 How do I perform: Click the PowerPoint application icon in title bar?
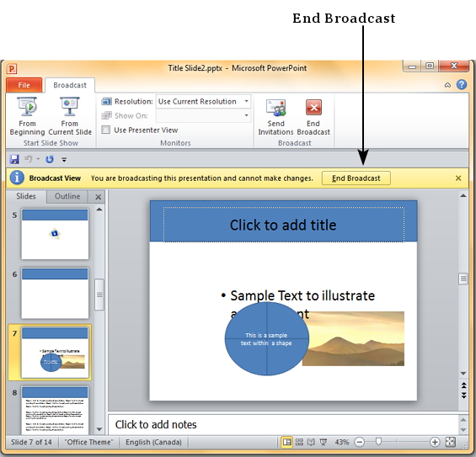click(12, 69)
